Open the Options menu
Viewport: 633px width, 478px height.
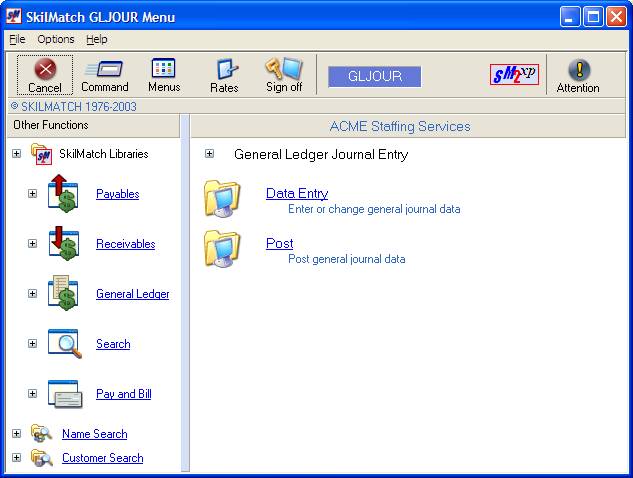(56, 39)
